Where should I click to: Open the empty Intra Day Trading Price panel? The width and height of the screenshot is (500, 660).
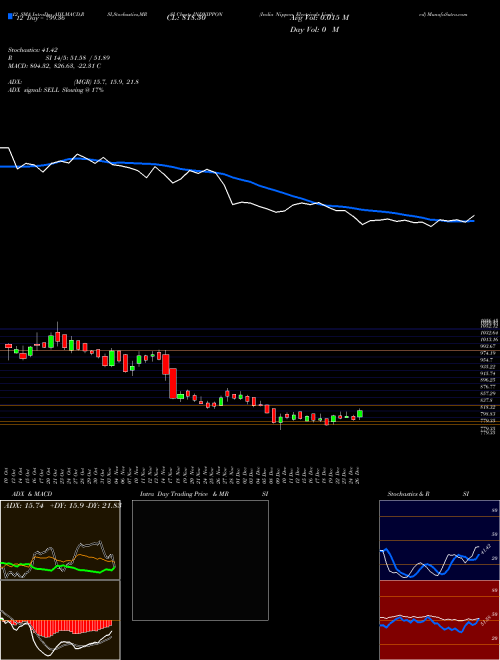click(x=200, y=560)
